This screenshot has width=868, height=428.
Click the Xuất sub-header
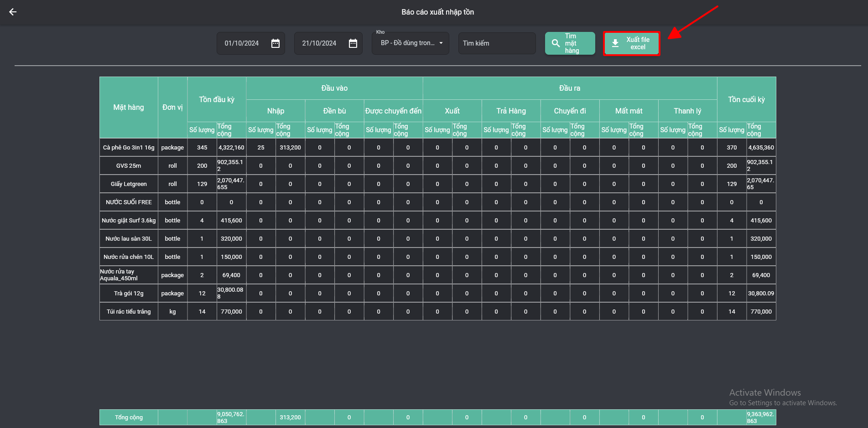pos(452,111)
